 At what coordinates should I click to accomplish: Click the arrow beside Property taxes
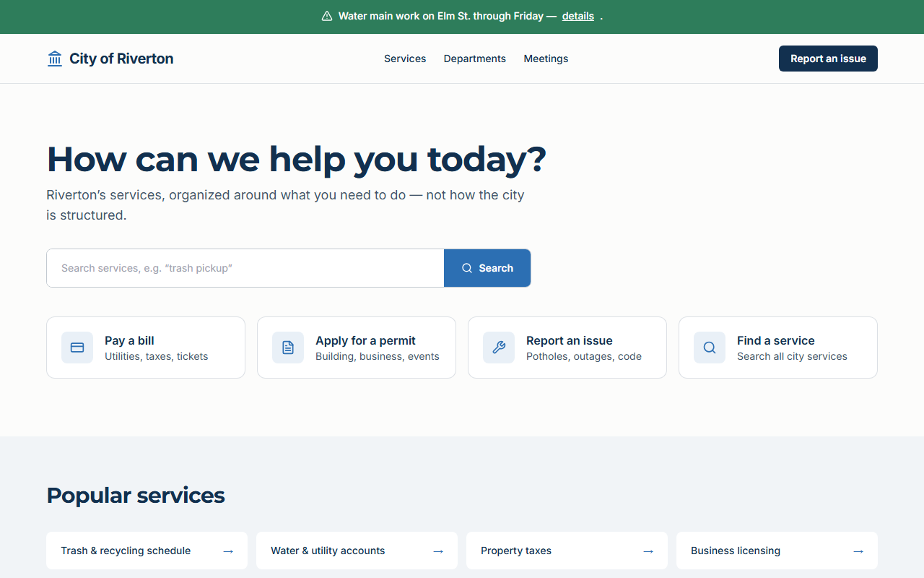(x=648, y=551)
